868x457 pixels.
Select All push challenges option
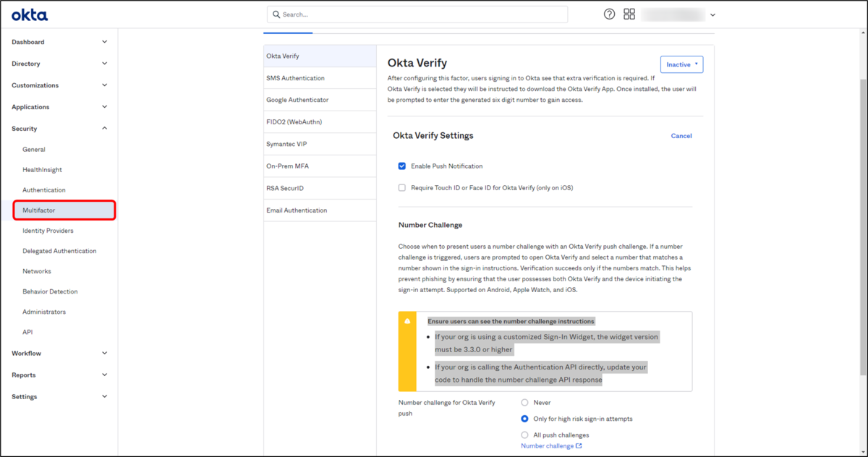point(525,435)
